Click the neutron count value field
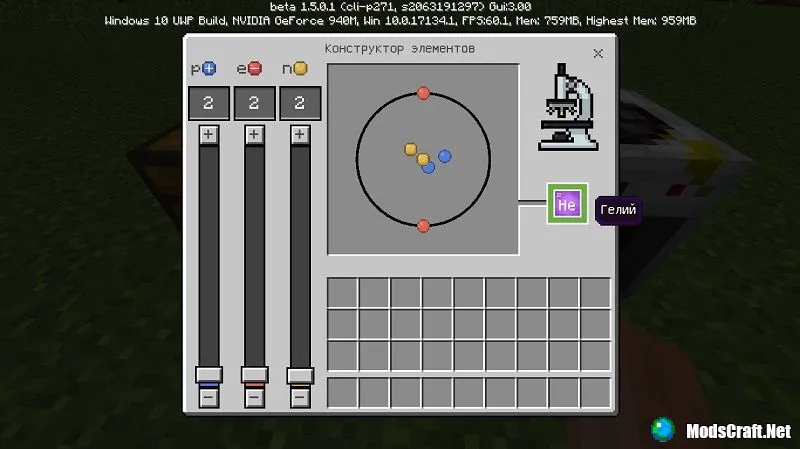Screen dimensions: 800x449 [x=300, y=103]
